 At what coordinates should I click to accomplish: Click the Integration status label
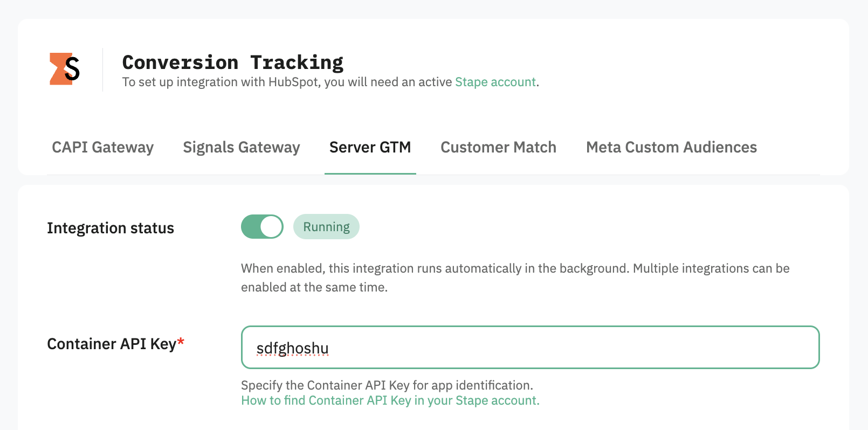coord(111,228)
